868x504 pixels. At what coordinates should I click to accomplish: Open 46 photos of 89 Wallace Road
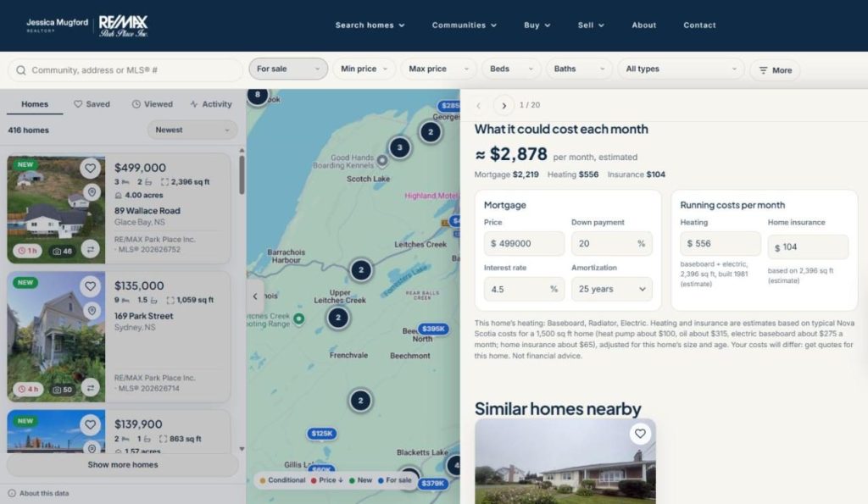click(x=62, y=252)
